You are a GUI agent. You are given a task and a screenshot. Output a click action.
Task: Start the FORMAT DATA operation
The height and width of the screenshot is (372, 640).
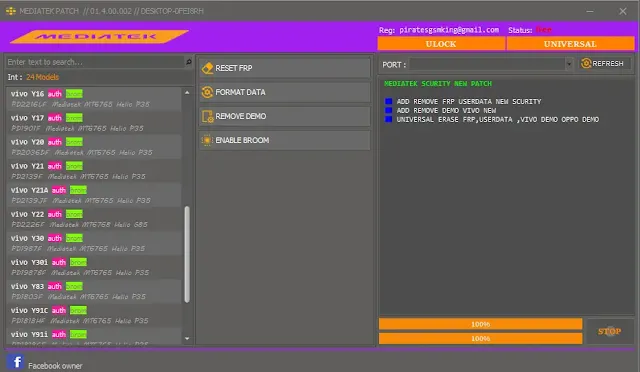[x=285, y=92]
